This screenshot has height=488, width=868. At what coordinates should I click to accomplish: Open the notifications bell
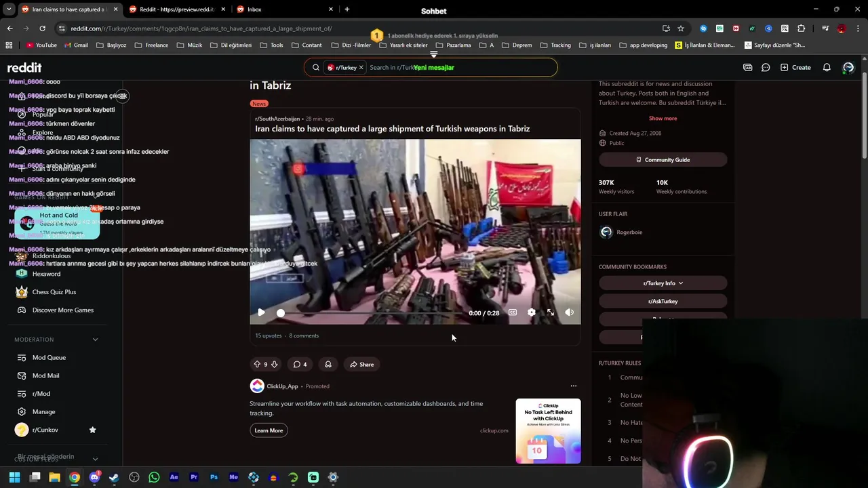click(827, 68)
